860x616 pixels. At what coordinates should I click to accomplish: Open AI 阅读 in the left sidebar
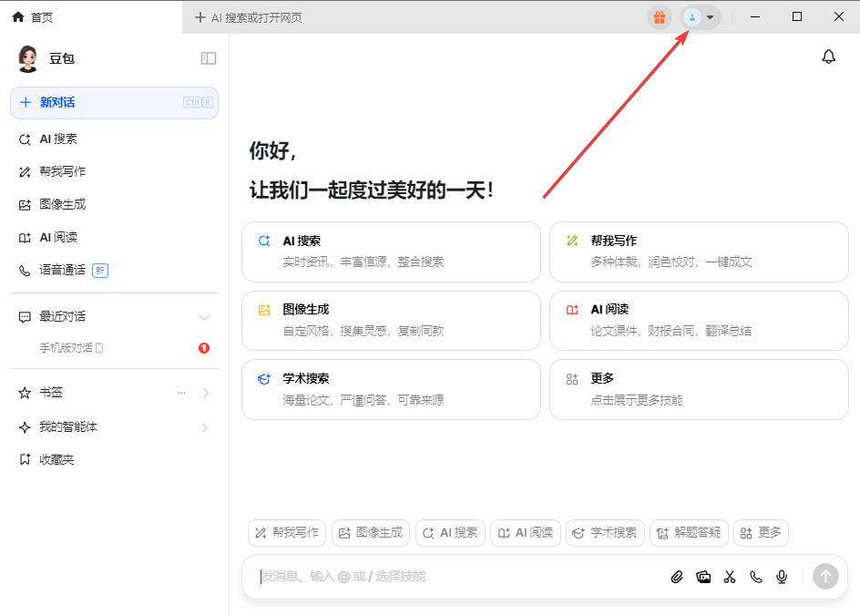coord(114,238)
